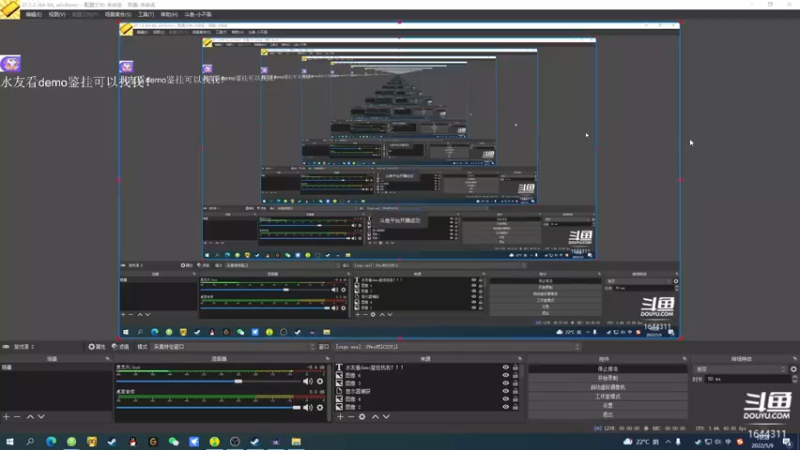Mute the microphone audio speaker icon
800x450 pixels.
coord(308,381)
